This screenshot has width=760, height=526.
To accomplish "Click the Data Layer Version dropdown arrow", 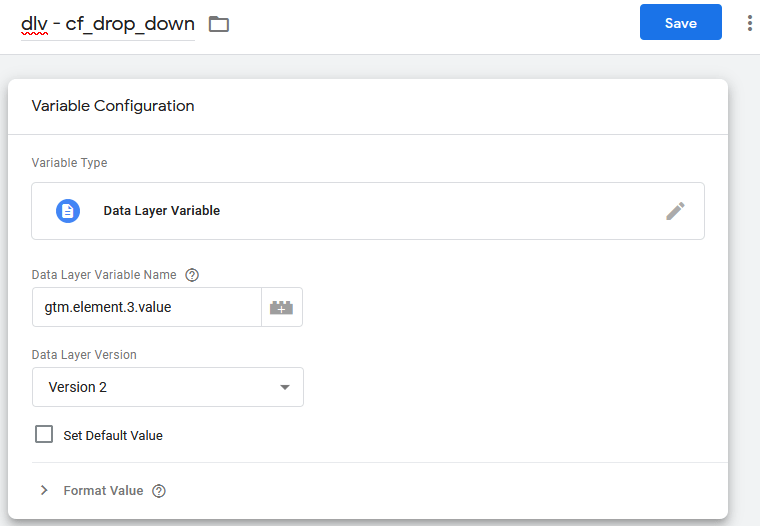I will pos(285,387).
